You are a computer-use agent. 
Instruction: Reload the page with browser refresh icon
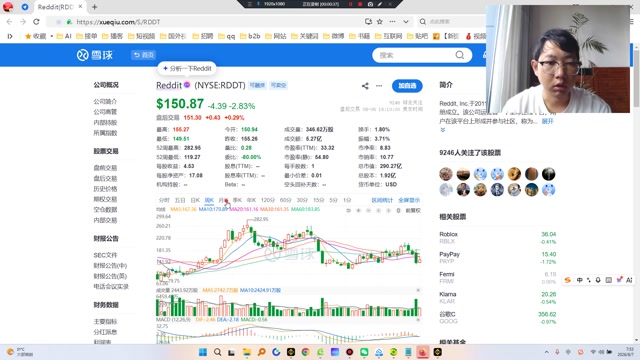coord(36,22)
